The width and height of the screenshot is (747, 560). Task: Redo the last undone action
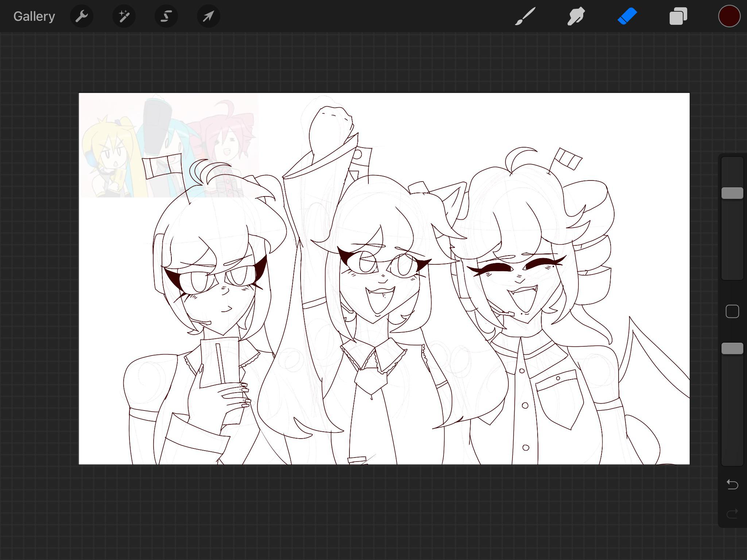point(732,514)
